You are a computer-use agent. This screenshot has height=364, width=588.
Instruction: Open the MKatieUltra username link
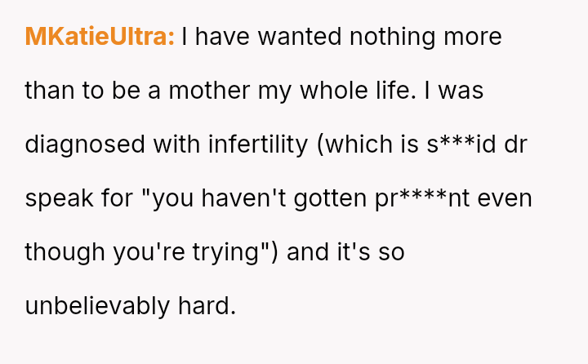100,37
